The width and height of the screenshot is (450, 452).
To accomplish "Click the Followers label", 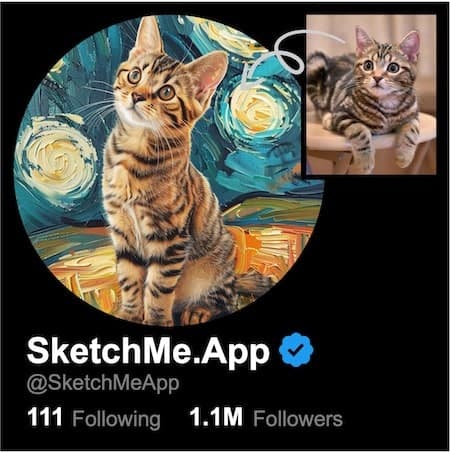I will pyautogui.click(x=298, y=418).
